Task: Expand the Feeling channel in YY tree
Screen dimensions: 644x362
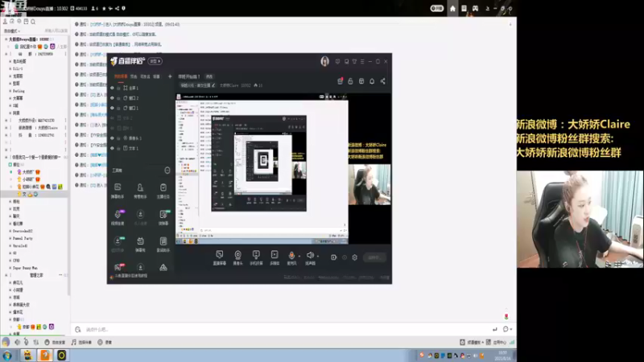Action: [x=10, y=91]
